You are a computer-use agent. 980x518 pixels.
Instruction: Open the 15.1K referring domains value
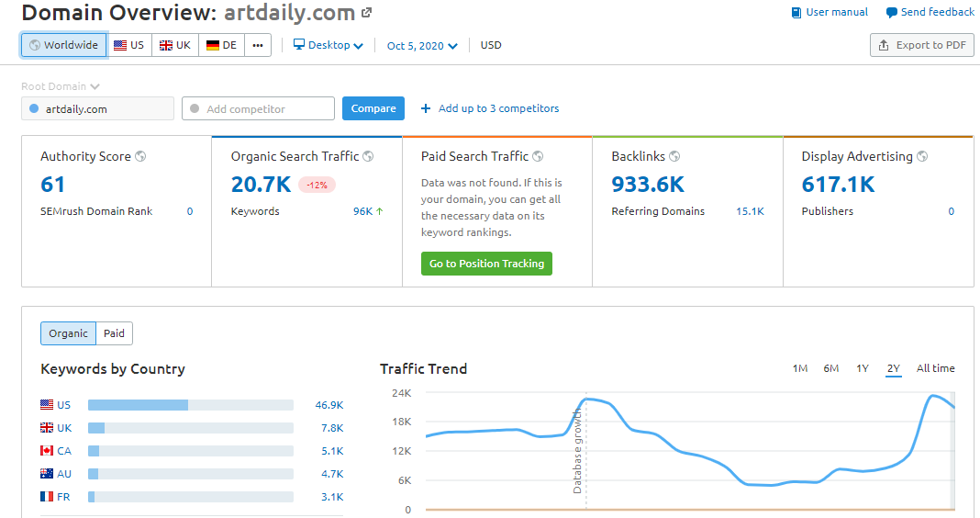[750, 211]
